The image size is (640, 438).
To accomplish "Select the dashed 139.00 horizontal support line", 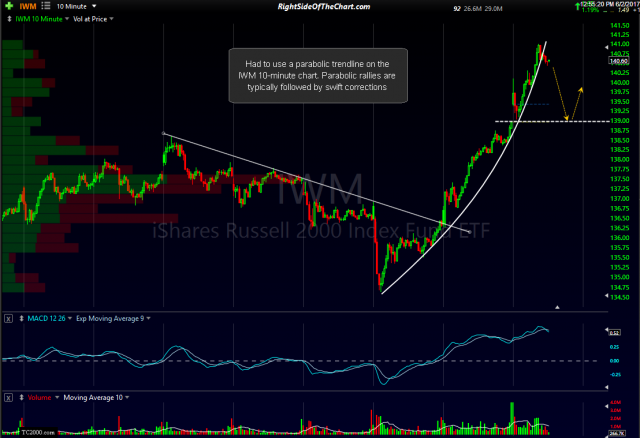I will click(552, 121).
